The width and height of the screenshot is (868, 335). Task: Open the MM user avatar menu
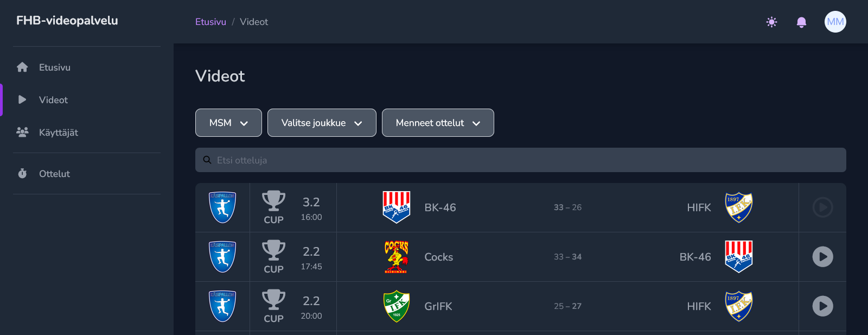[835, 22]
